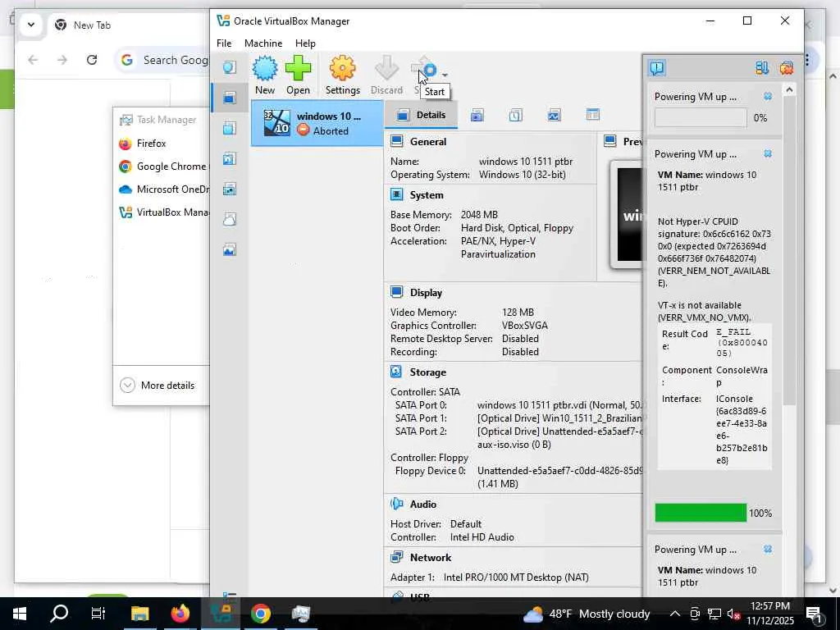Click the System section chip icon
The image size is (840, 630).
(396, 194)
